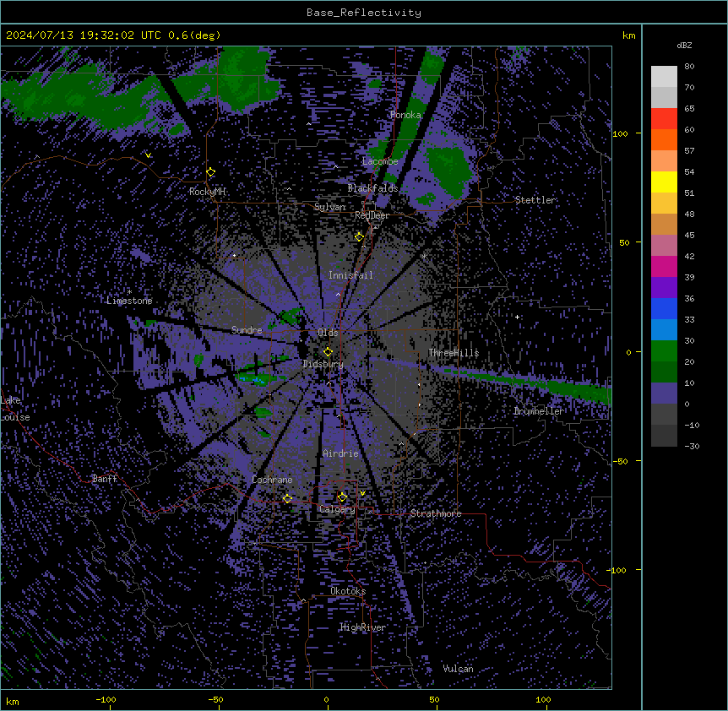Viewport: 728px width, 711px height.
Task: Click the Lake Louise label
Action: tap(15, 409)
